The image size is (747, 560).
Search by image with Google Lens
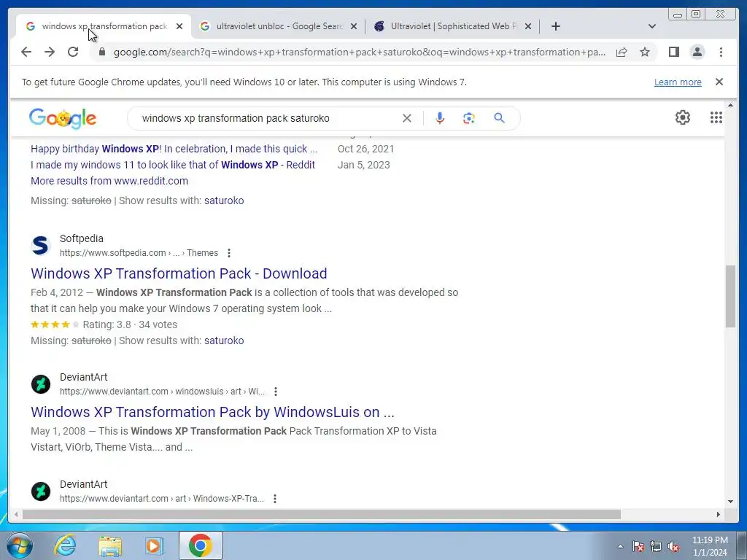[469, 118]
